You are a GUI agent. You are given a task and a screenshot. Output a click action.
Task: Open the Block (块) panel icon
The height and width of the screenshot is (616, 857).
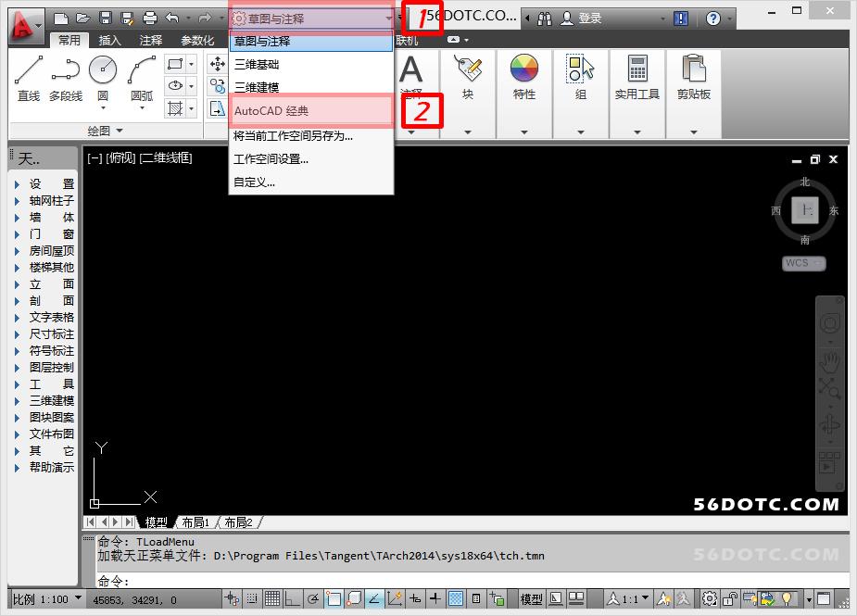tap(468, 72)
